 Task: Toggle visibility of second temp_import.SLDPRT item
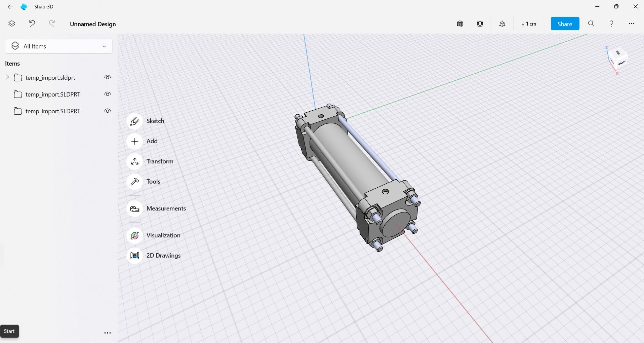pos(108,94)
